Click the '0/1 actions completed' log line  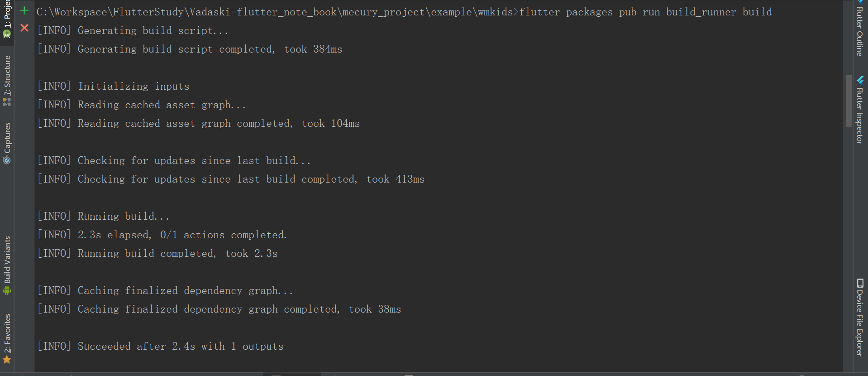point(162,235)
